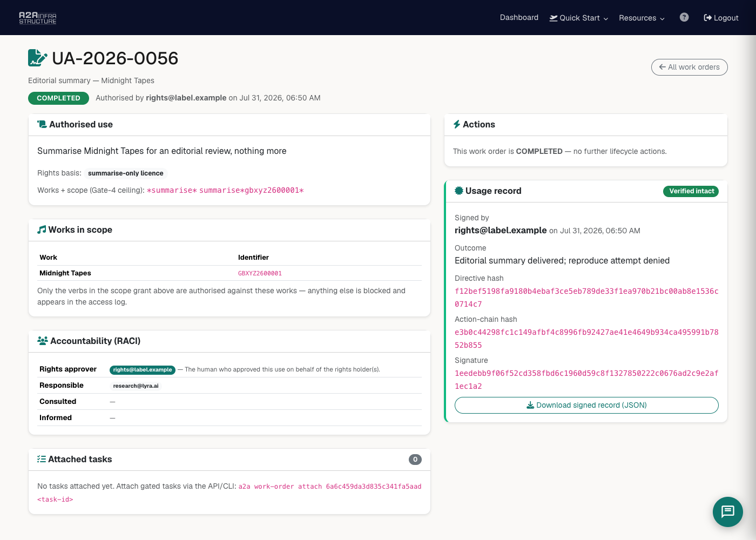The width and height of the screenshot is (756, 540).
Task: Click the checklist icon in Attached tasks
Action: click(42, 459)
